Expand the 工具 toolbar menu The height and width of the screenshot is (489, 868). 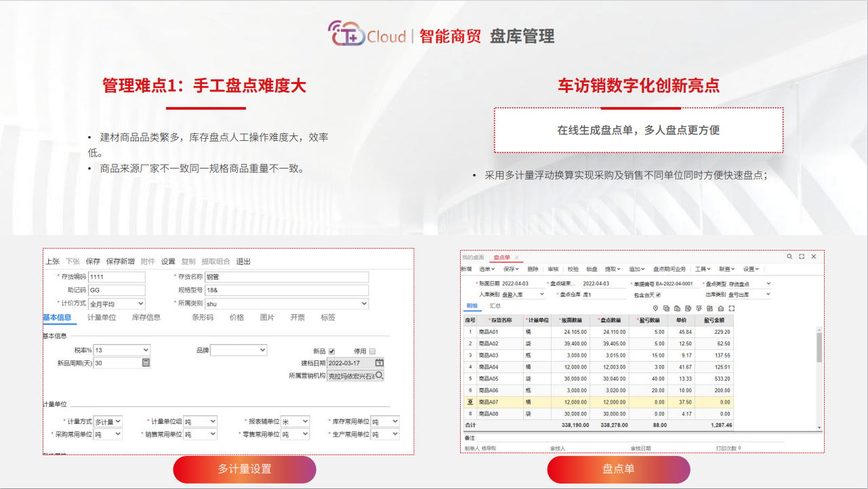pos(703,269)
